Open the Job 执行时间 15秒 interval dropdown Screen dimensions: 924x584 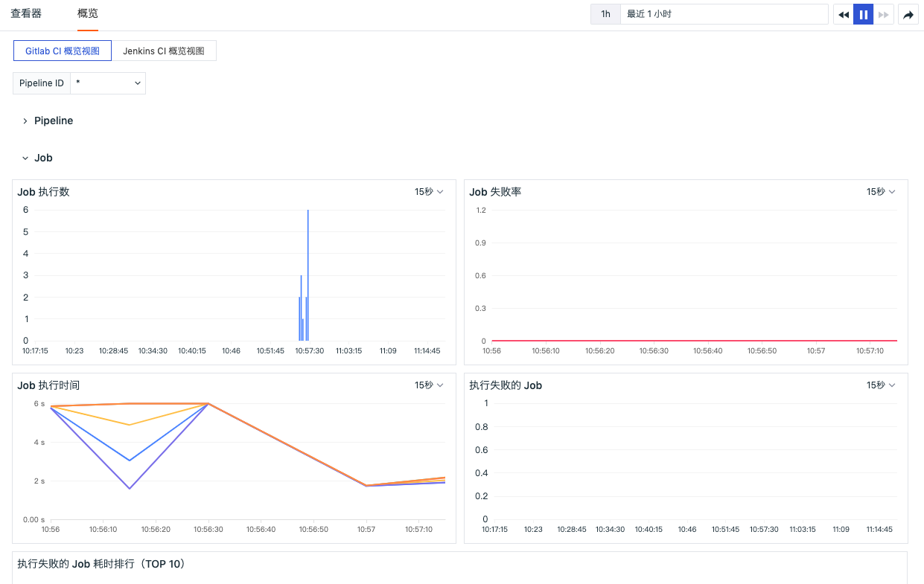point(429,385)
